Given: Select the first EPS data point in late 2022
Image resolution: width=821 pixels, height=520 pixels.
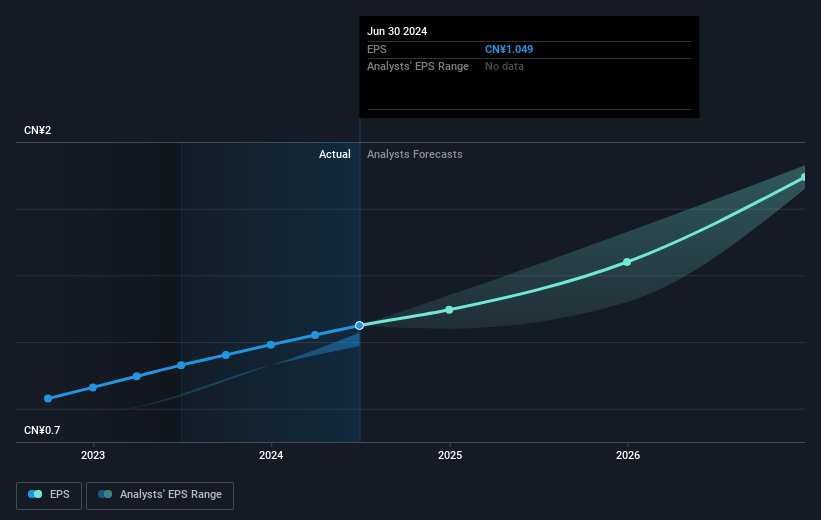Looking at the screenshot, I should click(x=48, y=399).
